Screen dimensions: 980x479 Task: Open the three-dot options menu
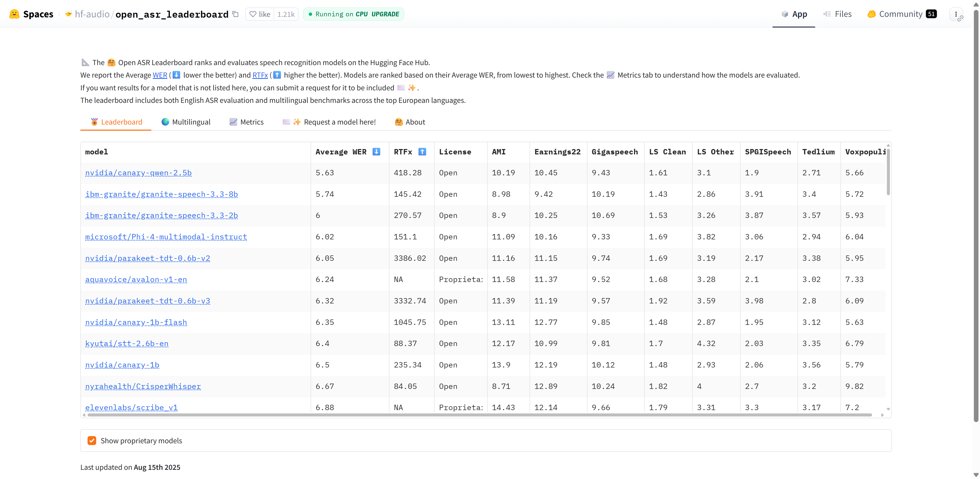tap(956, 14)
